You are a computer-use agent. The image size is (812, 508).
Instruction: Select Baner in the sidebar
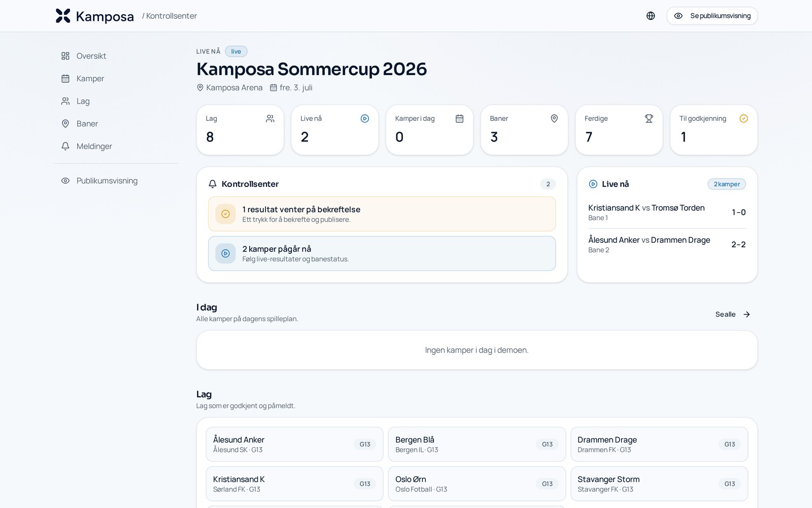(116, 123)
